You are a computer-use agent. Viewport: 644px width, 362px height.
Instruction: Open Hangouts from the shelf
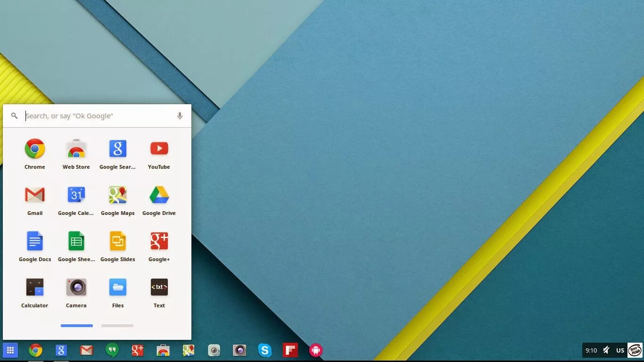click(x=112, y=350)
